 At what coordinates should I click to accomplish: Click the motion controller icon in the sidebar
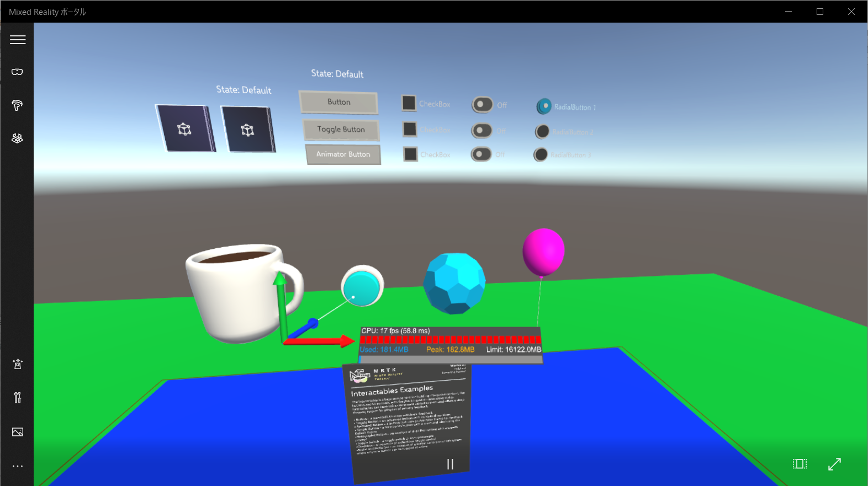tap(17, 105)
